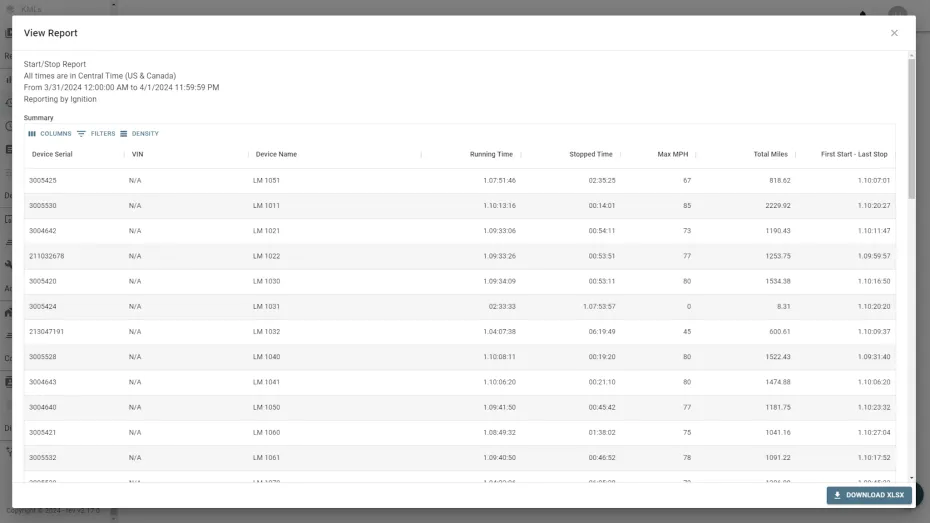
Task: Sort by Running Time column header
Action: click(491, 154)
